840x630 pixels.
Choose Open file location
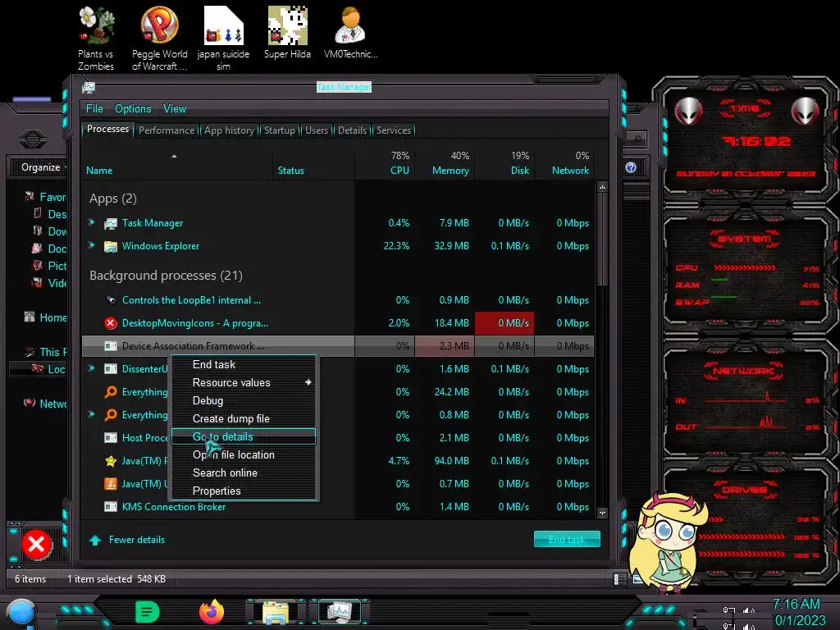coord(243,454)
